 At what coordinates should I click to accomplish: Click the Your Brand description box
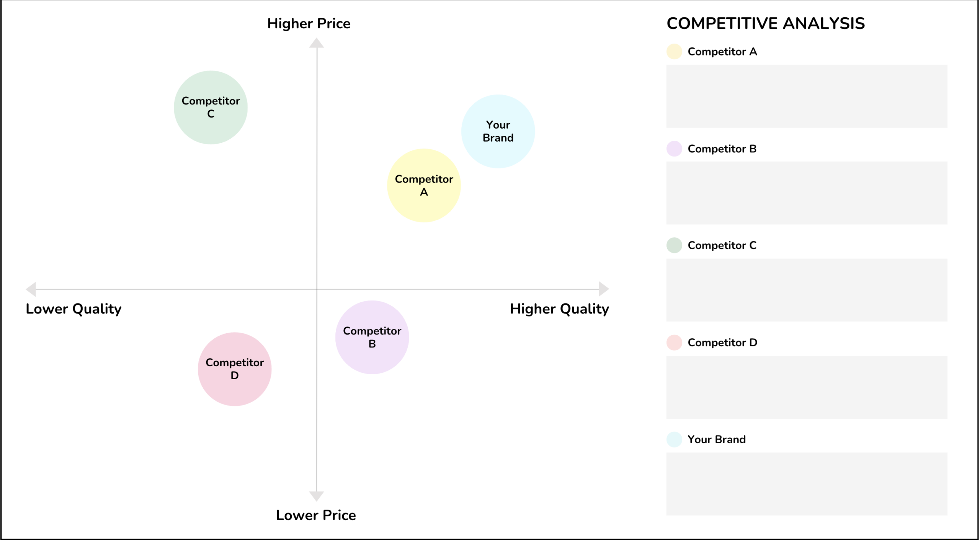tap(807, 484)
